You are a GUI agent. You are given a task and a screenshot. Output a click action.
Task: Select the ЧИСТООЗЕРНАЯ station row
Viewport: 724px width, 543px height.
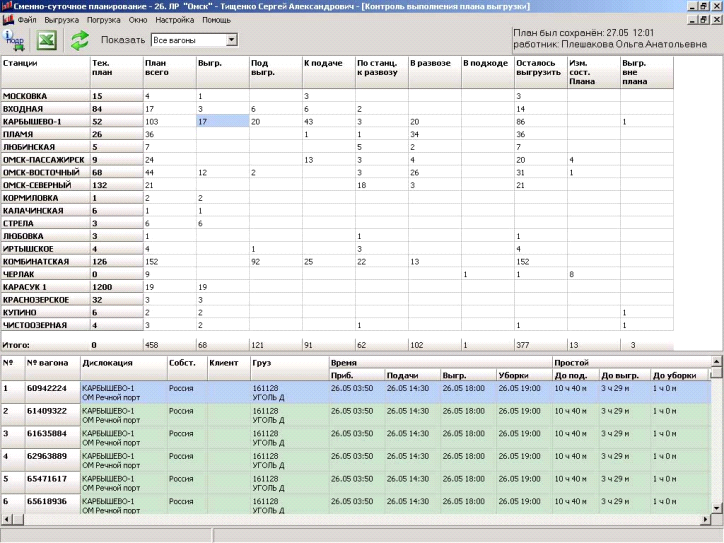click(337, 325)
